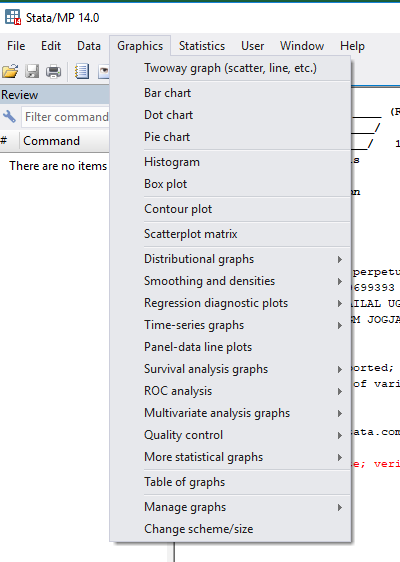Expand Time-series graphs submenu
Screen dimensions: 400x562
(x=230, y=325)
